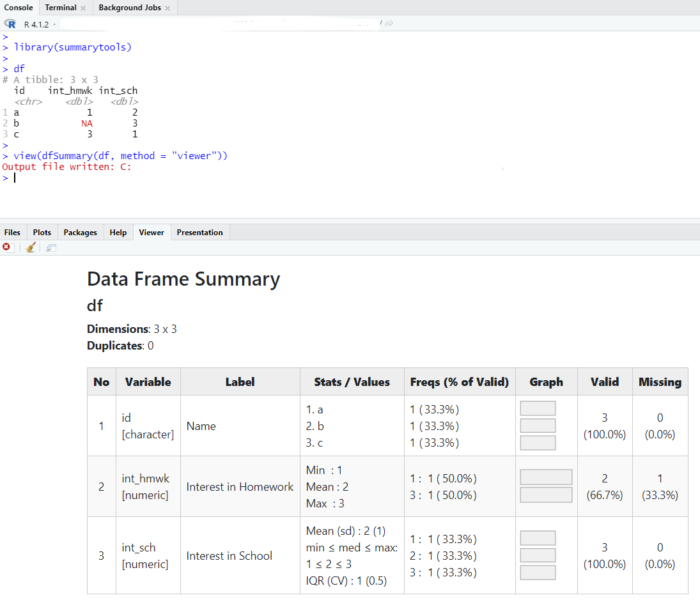The image size is (700, 600).
Task: Click the 'Data Frame Summary' heading
Action: [183, 279]
